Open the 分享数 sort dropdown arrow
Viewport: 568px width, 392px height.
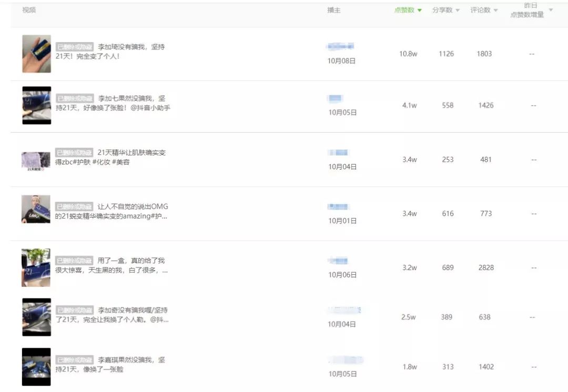(457, 9)
